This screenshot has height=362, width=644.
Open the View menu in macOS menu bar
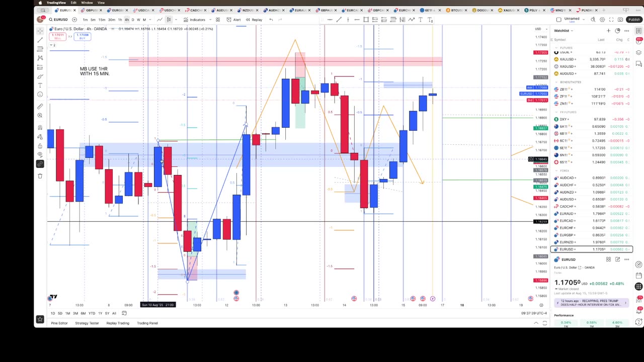point(101,3)
